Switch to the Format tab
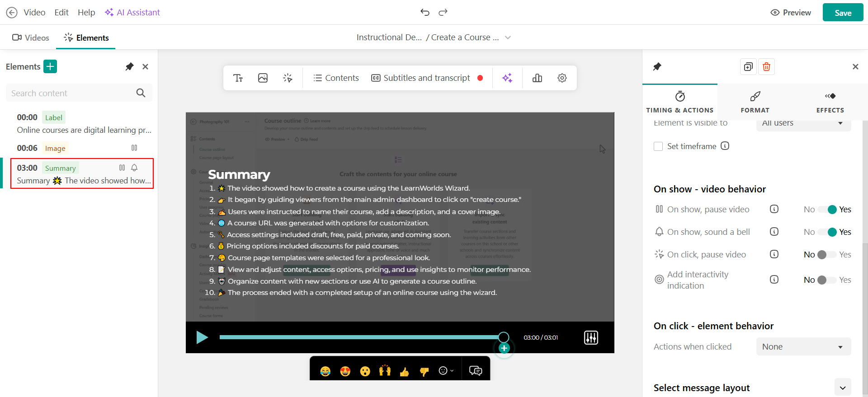 click(755, 102)
